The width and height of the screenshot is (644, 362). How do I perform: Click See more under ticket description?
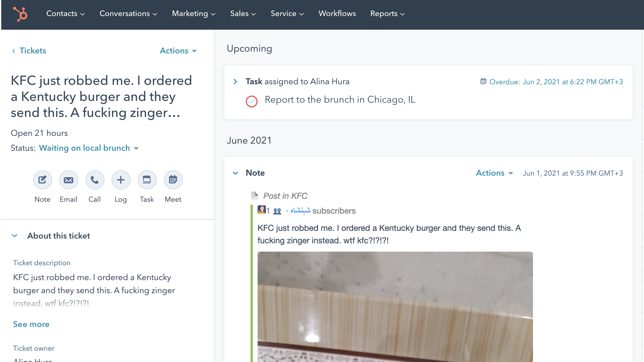31,324
